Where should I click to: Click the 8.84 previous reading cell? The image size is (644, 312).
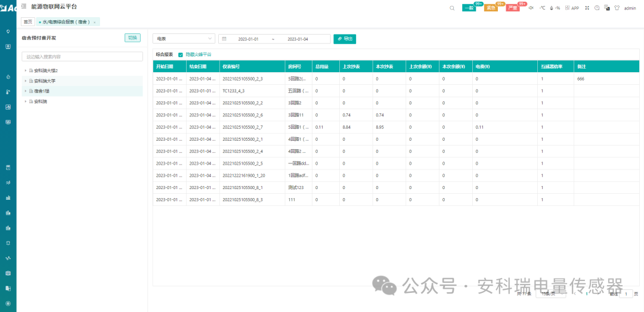tap(355, 128)
